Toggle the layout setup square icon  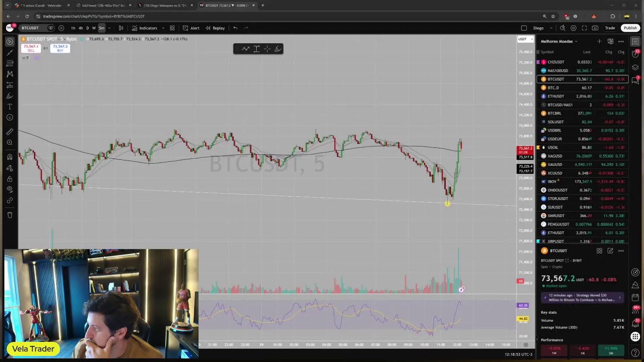coord(524,28)
